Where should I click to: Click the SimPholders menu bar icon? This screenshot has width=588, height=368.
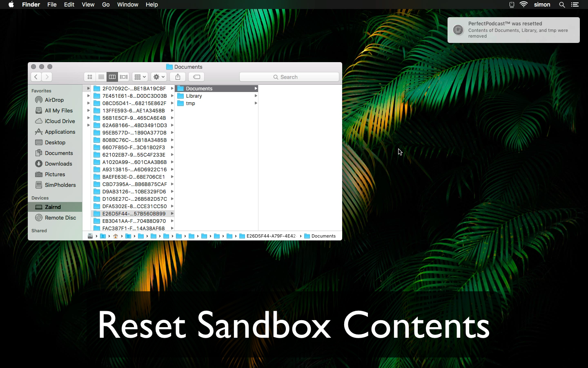(512, 4)
